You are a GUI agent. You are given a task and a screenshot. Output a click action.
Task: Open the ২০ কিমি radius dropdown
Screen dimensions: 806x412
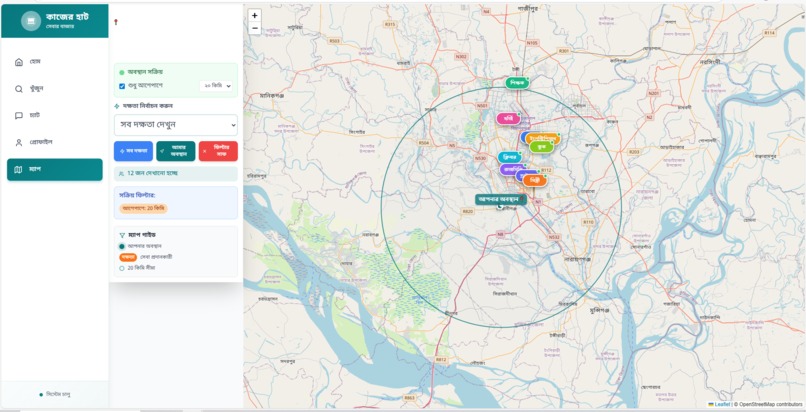[216, 86]
